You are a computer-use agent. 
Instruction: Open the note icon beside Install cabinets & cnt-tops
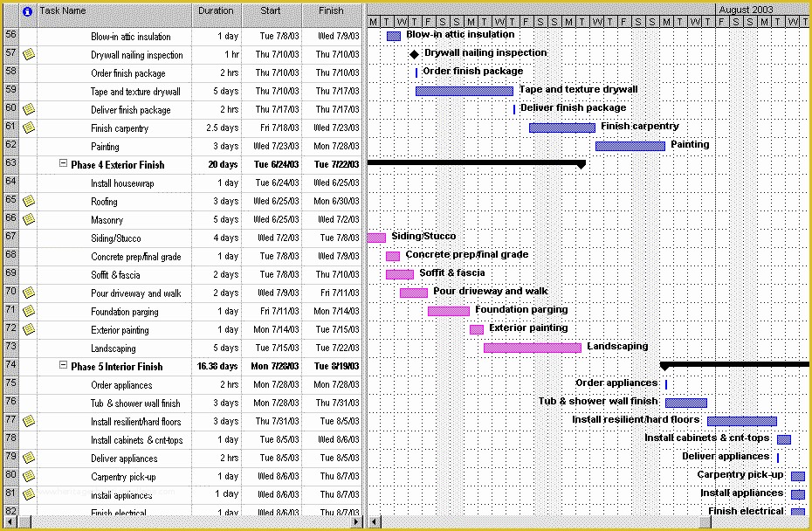tap(29, 439)
